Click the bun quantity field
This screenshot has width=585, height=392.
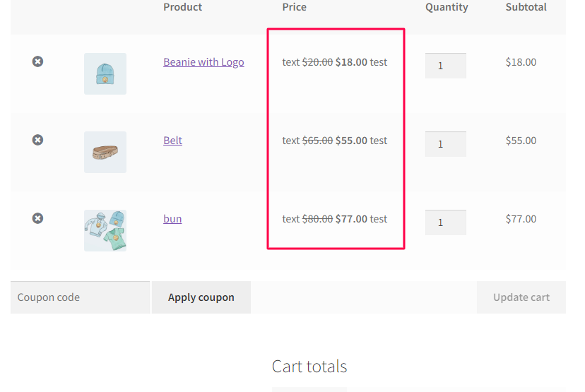pos(446,222)
